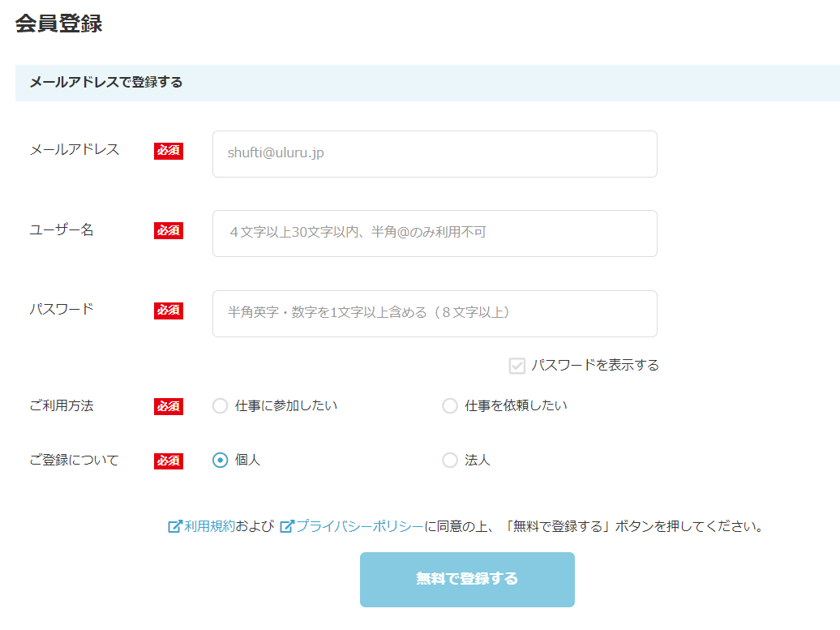The width and height of the screenshot is (840, 630).
Task: Select the 仕事を依頼したい radio button
Action: (450, 405)
